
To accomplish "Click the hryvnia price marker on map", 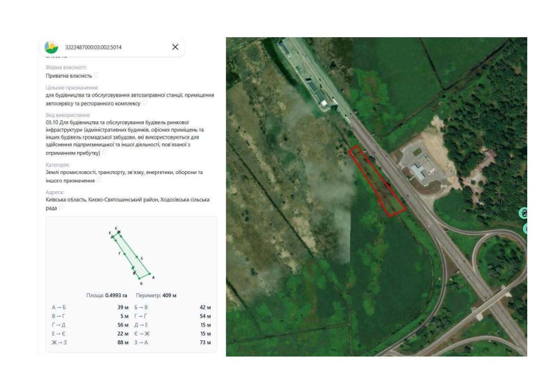I will (523, 213).
